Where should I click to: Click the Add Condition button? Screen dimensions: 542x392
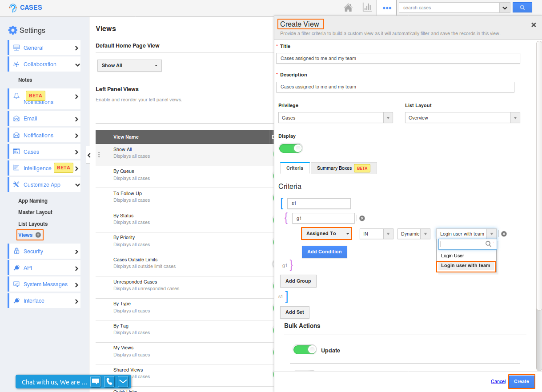(x=324, y=252)
